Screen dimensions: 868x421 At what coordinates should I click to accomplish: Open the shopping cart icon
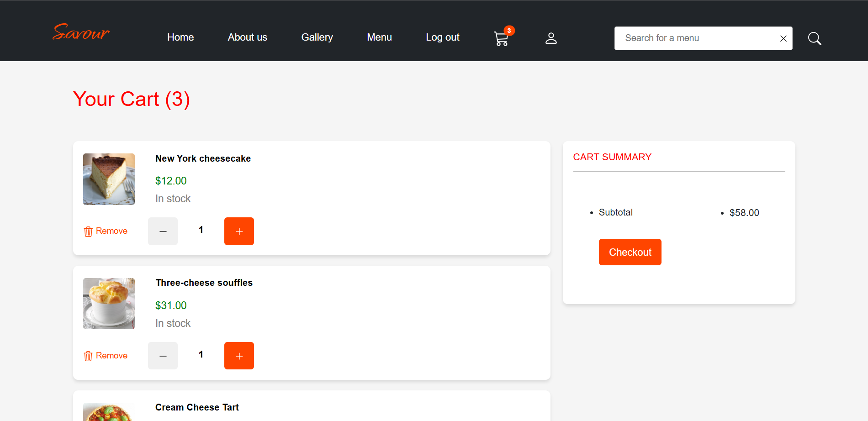point(501,39)
